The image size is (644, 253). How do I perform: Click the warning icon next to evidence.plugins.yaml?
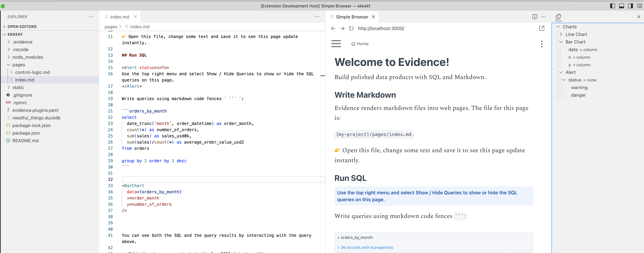tap(8, 110)
